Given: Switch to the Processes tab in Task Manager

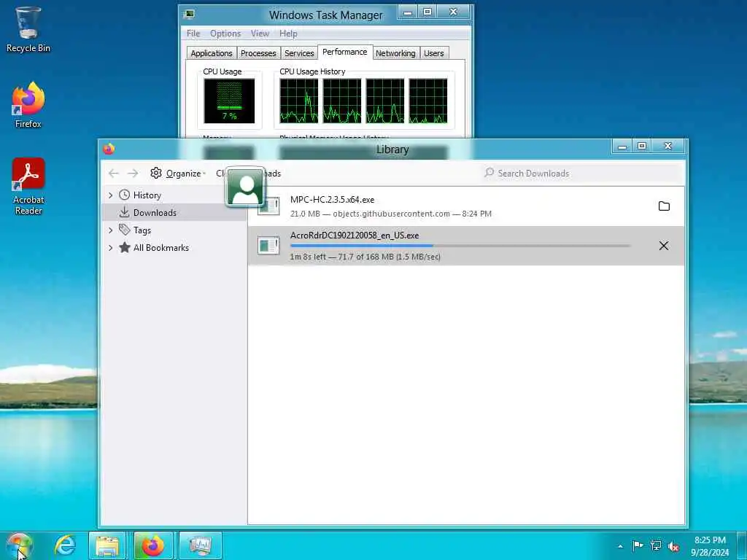Looking at the screenshot, I should pos(258,53).
